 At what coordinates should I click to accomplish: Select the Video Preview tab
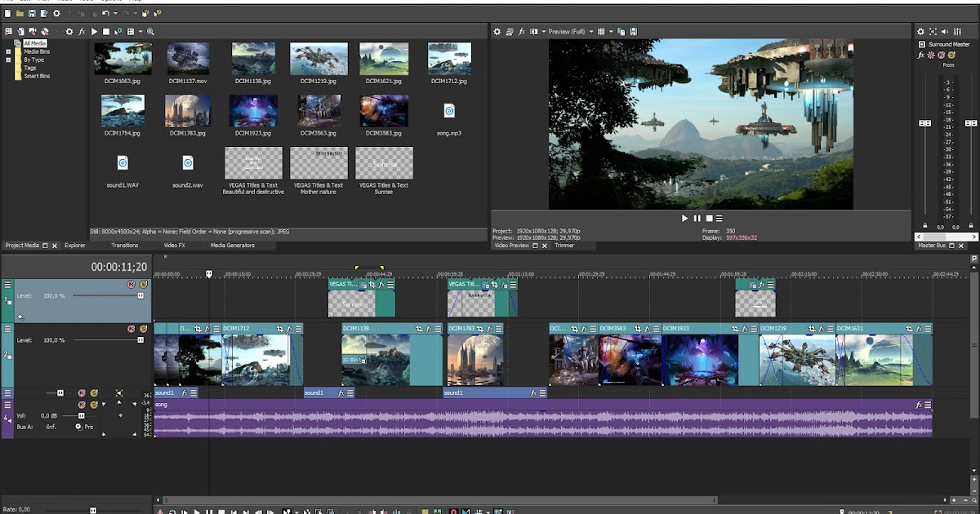point(512,245)
